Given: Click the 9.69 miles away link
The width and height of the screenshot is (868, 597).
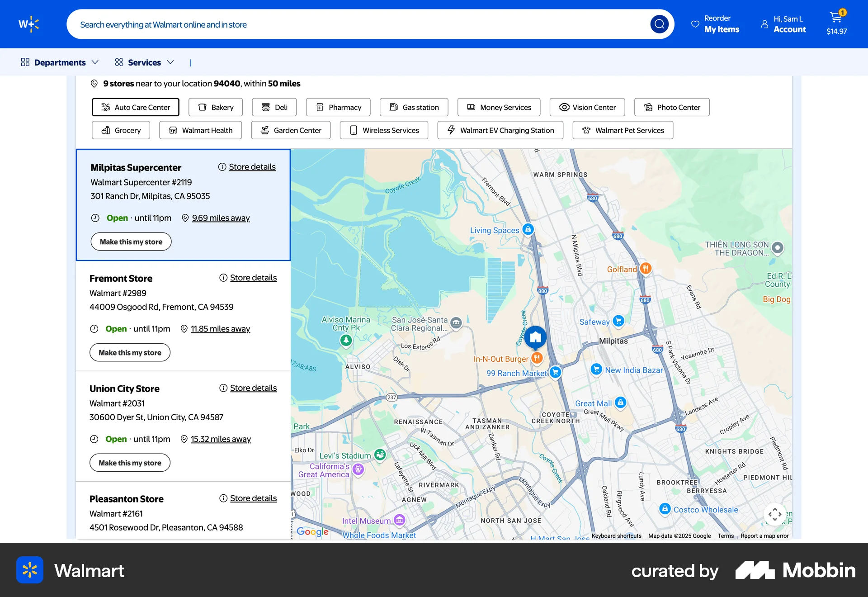Looking at the screenshot, I should click(221, 218).
